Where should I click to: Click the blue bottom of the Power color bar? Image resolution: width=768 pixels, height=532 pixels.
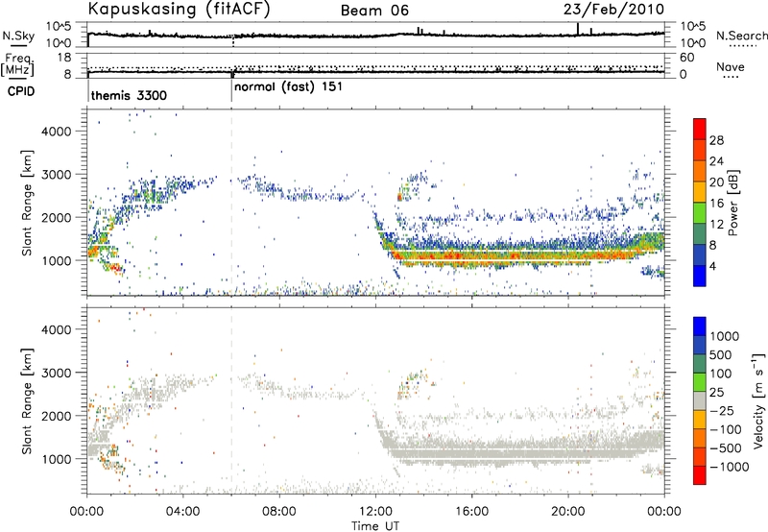tap(700, 277)
